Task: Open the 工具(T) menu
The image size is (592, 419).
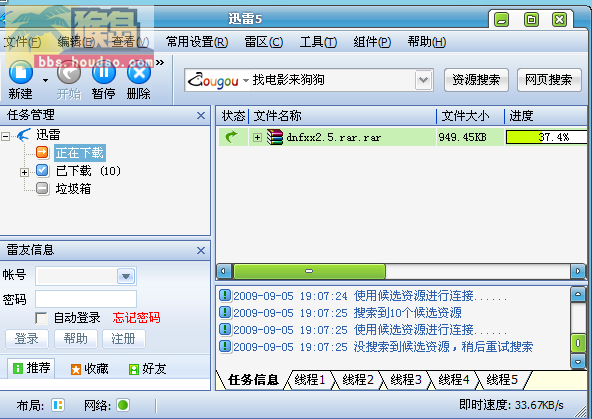Action: (318, 42)
